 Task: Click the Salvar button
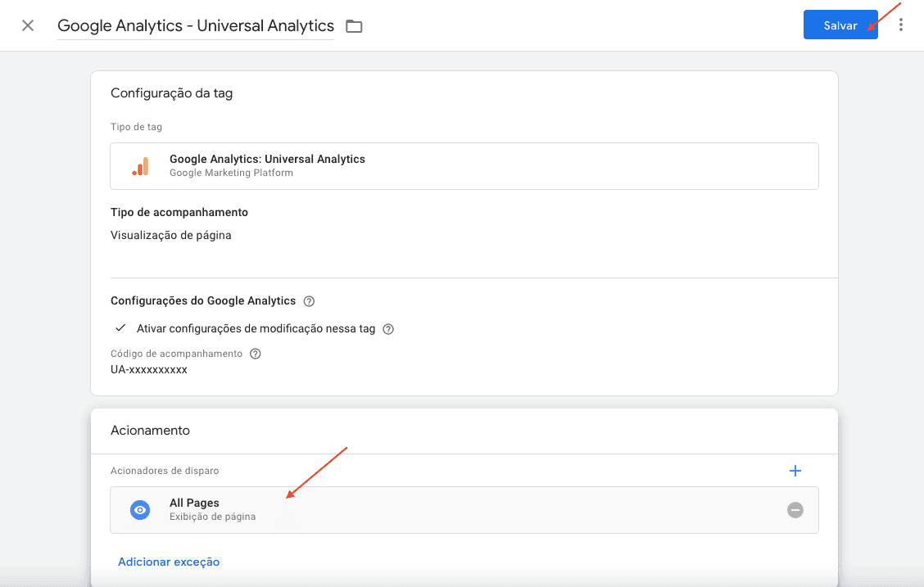[x=840, y=25]
